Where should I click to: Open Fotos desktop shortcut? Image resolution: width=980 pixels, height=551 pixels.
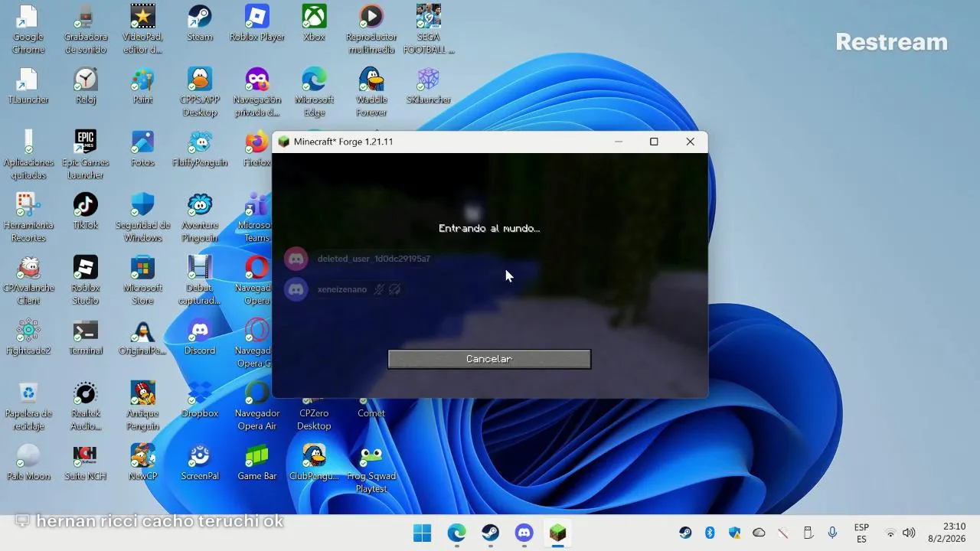click(x=142, y=148)
